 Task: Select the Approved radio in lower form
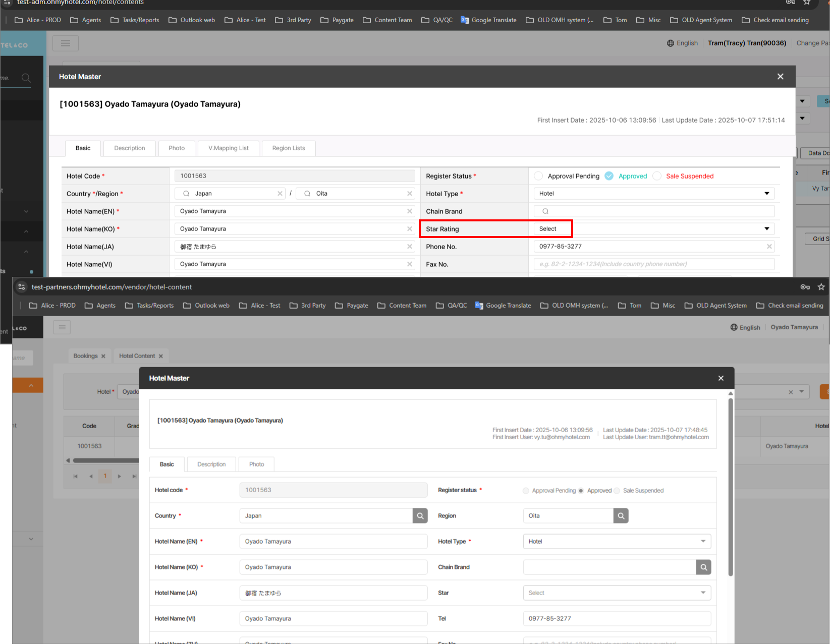[581, 491]
